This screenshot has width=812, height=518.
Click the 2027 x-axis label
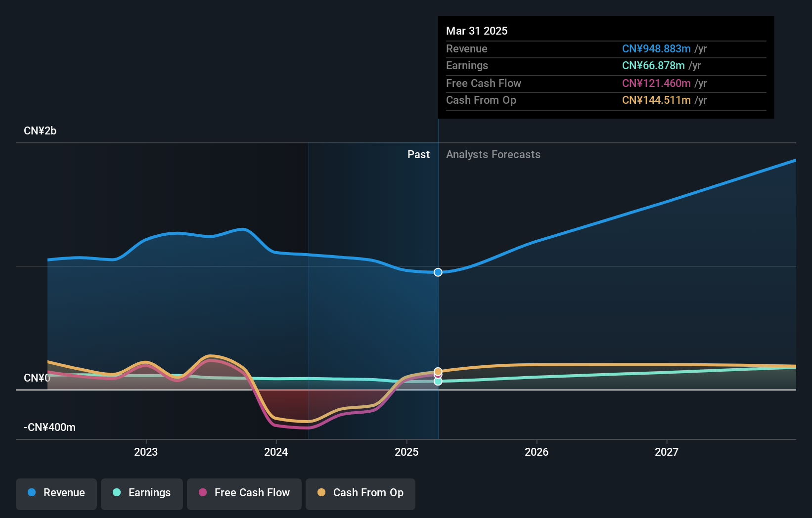(x=667, y=452)
